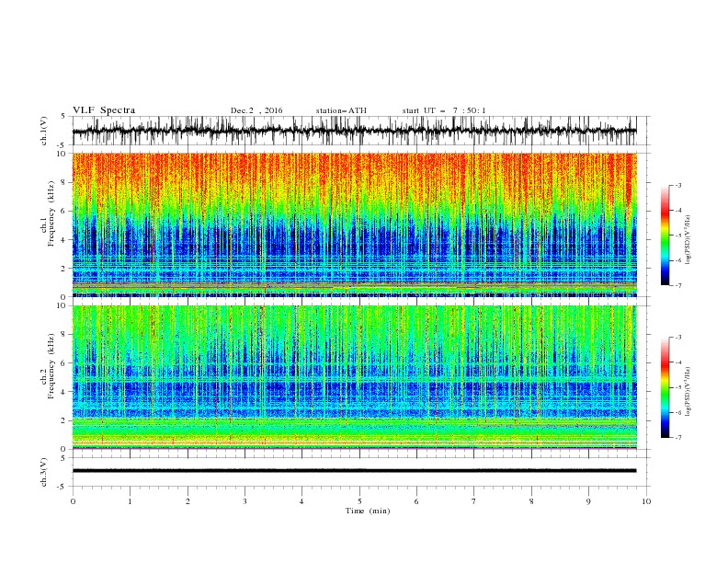Click the ch.1 spectrogram panel

coord(354,224)
